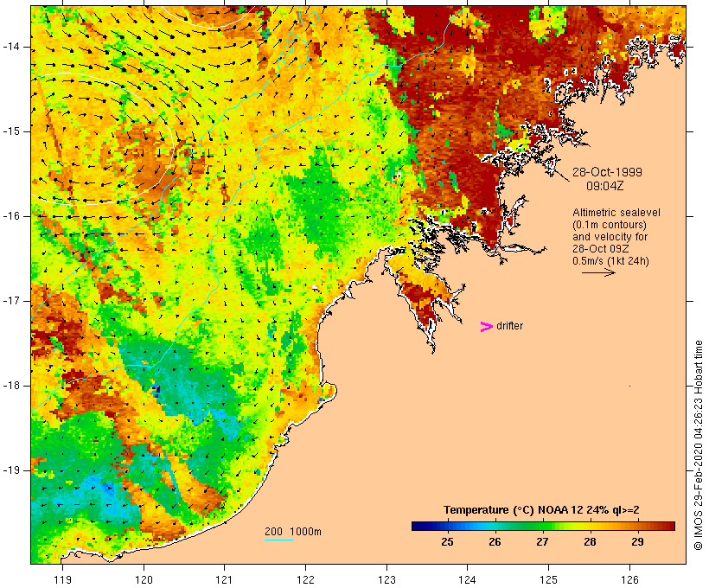
Task: Click the '(0.1m contours)' caption line
Action: coord(610,225)
